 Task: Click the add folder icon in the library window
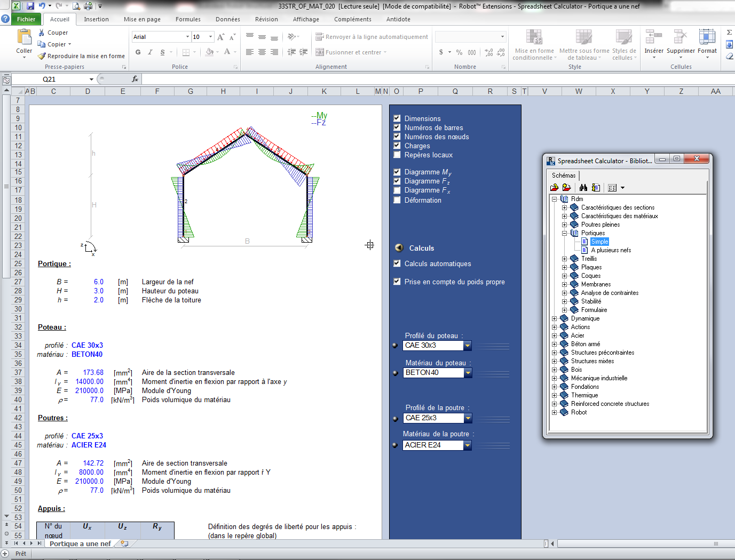coord(567,188)
